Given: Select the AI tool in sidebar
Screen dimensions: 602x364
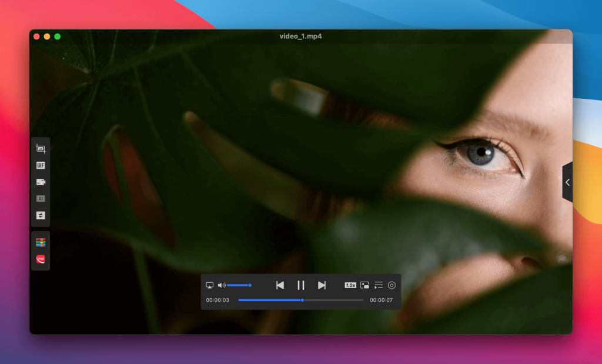Looking at the screenshot, I should point(41,199).
